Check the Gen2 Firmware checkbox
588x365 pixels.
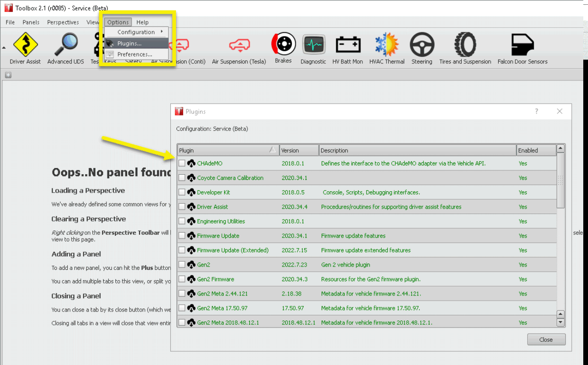coord(182,279)
